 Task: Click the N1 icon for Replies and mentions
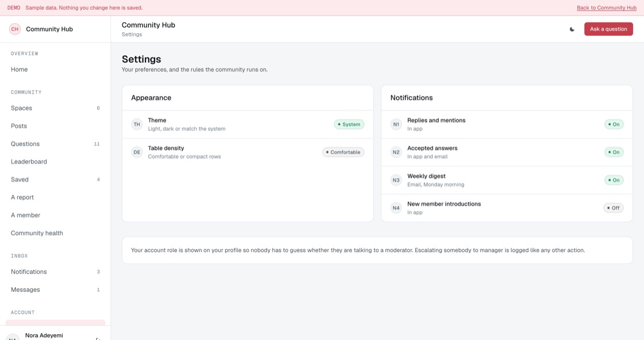pos(396,124)
